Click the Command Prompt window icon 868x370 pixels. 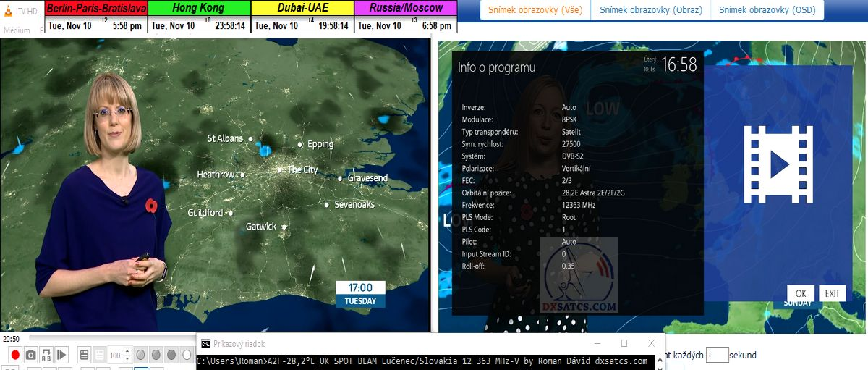205,343
